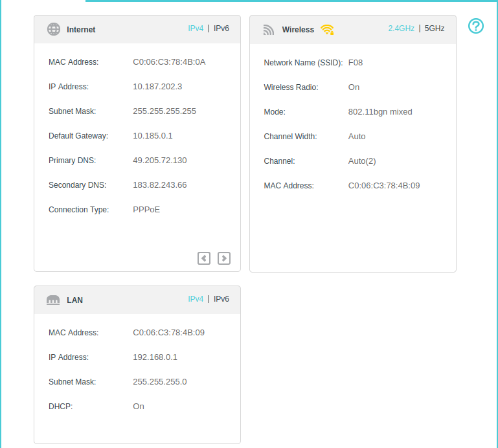Show 2.4GHz wireless details
Image resolution: width=498 pixels, height=448 pixels.
point(400,28)
